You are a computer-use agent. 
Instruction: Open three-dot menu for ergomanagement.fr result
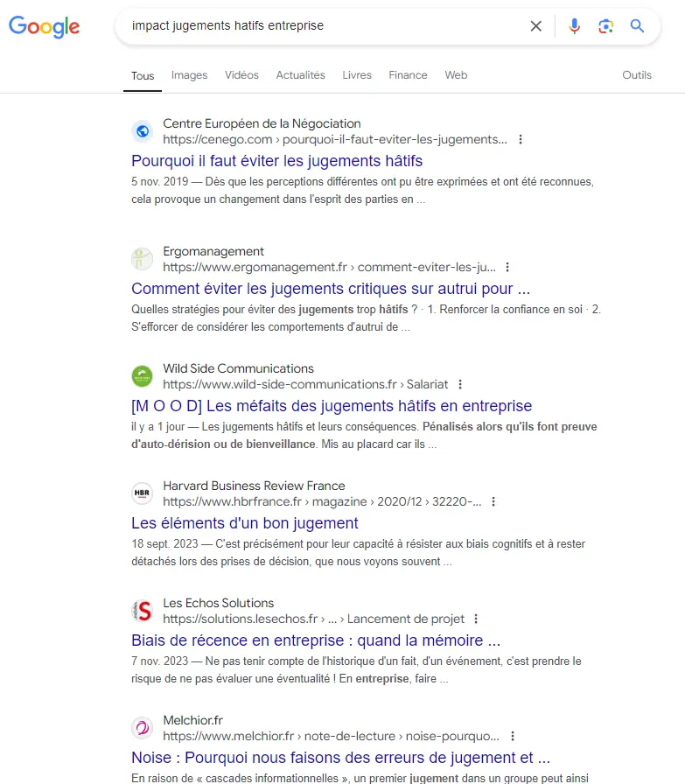pos(507,267)
